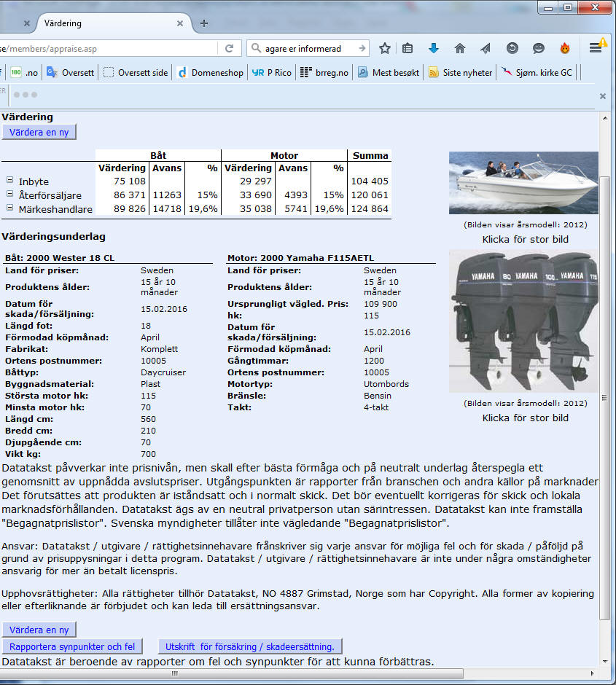Collapse the Återförsäljare row
616x685 pixels.
click(x=9, y=195)
